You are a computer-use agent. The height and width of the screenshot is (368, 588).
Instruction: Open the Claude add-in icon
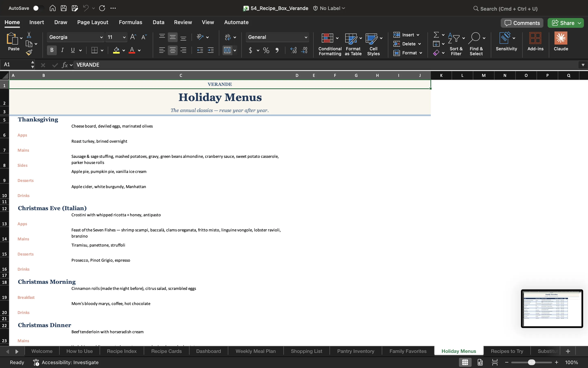pyautogui.click(x=561, y=41)
